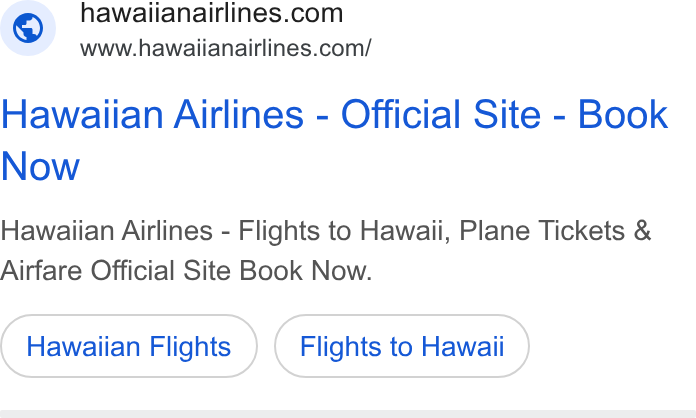Click 'Hawaiian Airlines' at start of blue headline

click(152, 114)
